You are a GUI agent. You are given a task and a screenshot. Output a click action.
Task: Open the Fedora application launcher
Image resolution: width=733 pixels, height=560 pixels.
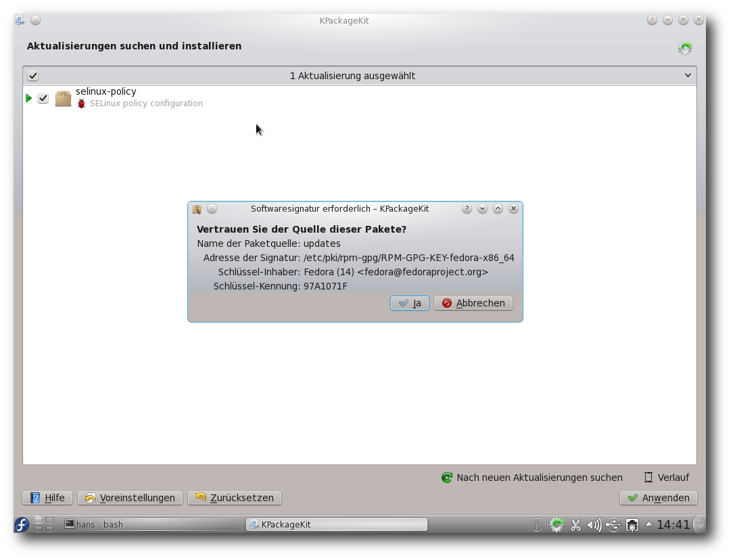[x=22, y=524]
